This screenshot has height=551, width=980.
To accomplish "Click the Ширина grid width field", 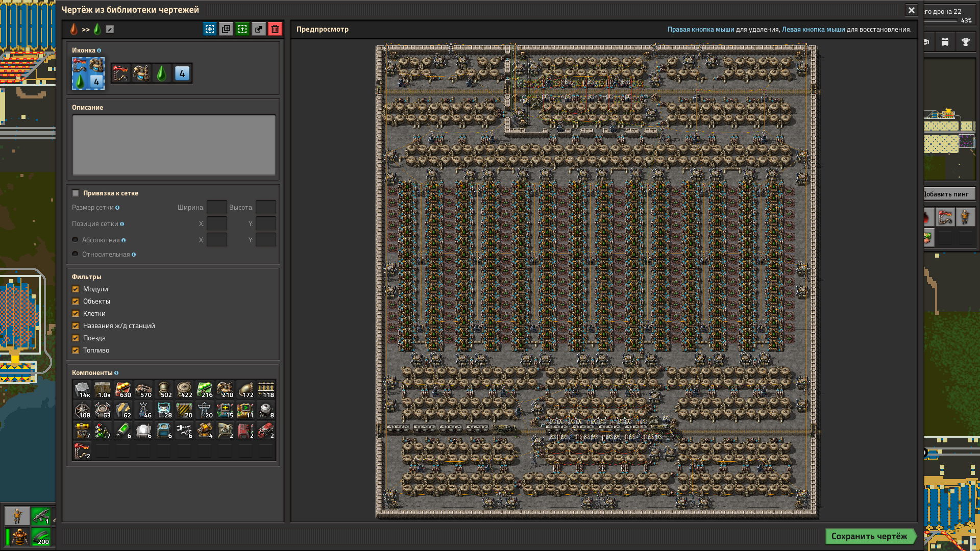I will (217, 207).
